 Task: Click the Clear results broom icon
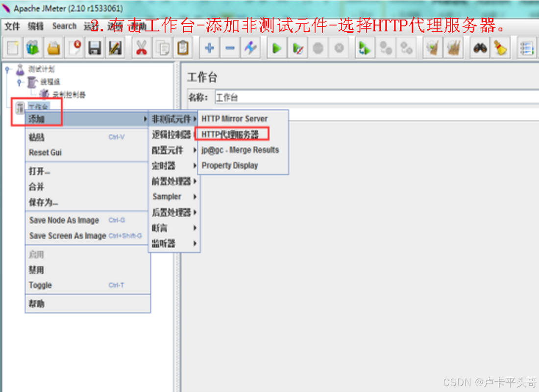433,48
